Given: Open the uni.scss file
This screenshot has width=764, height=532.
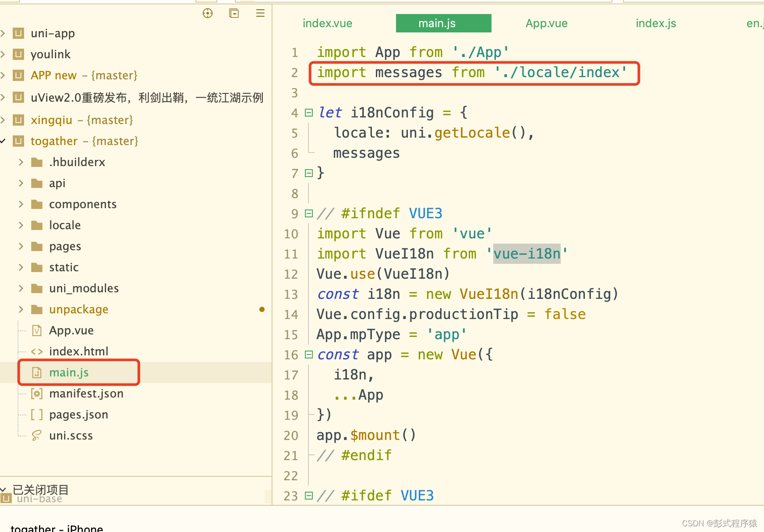Looking at the screenshot, I should click(71, 436).
